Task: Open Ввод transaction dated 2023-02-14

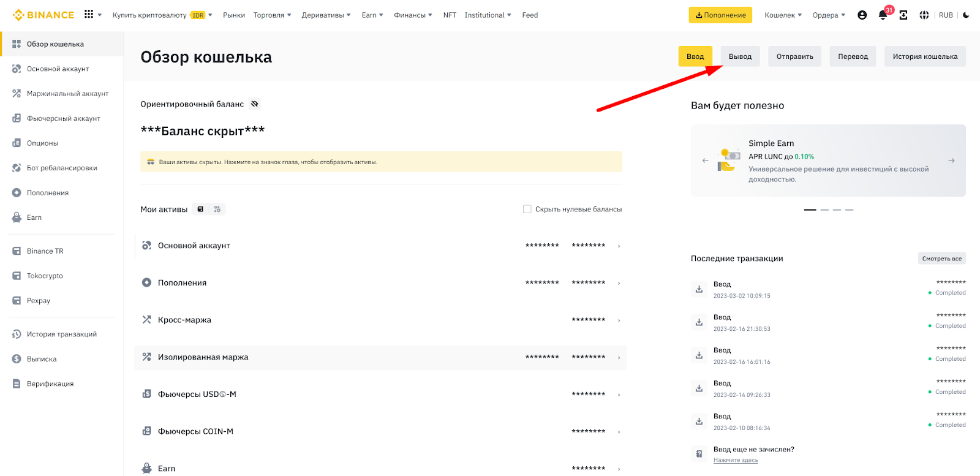Action: (x=828, y=388)
